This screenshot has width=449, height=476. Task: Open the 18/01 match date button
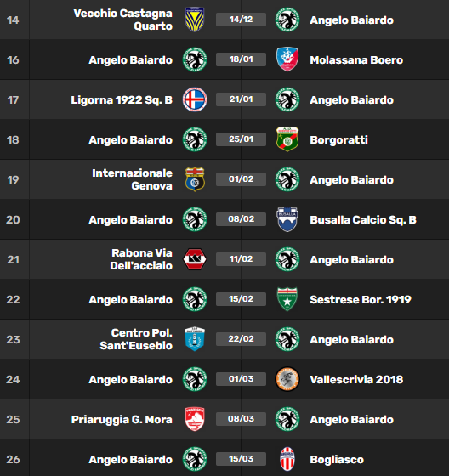click(241, 59)
